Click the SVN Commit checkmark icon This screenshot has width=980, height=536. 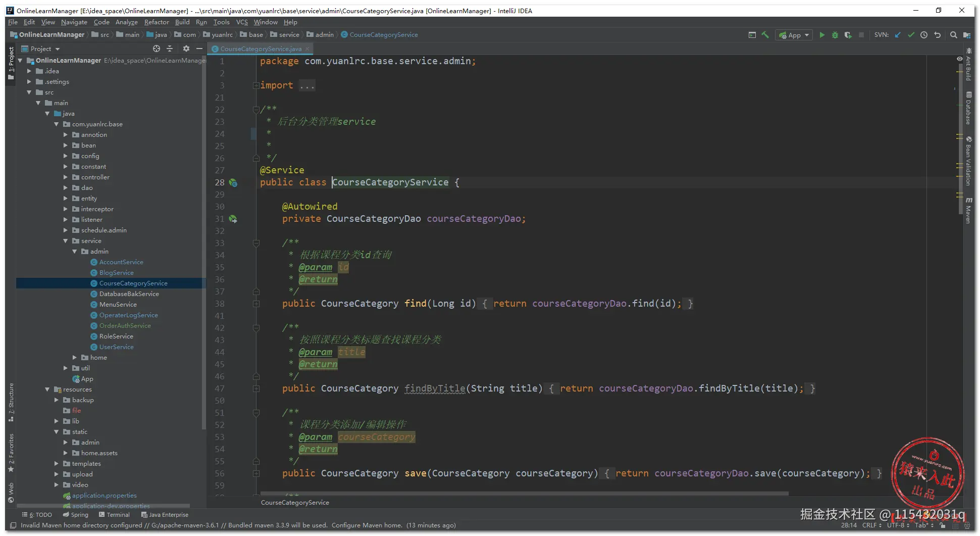tap(911, 35)
